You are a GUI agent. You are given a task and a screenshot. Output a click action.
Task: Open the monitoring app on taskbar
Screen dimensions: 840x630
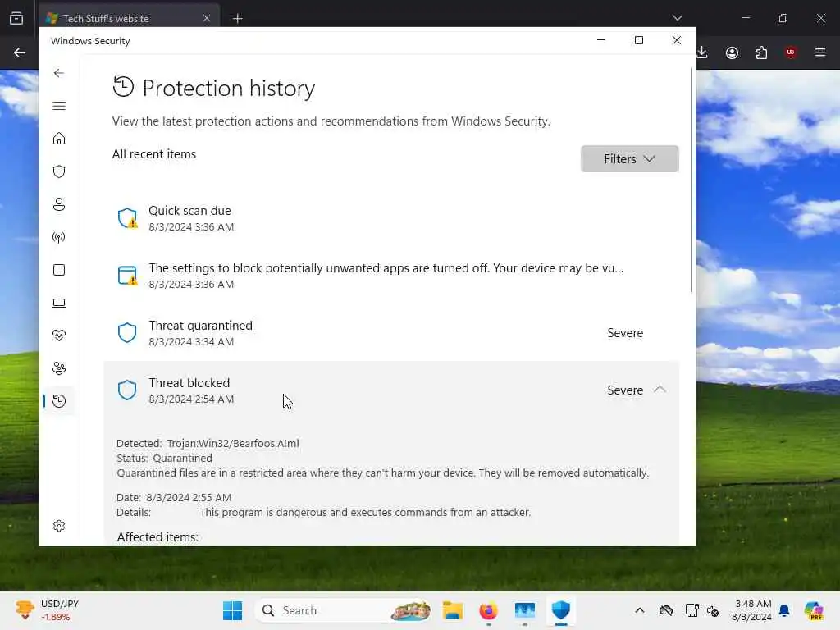[x=524, y=610]
